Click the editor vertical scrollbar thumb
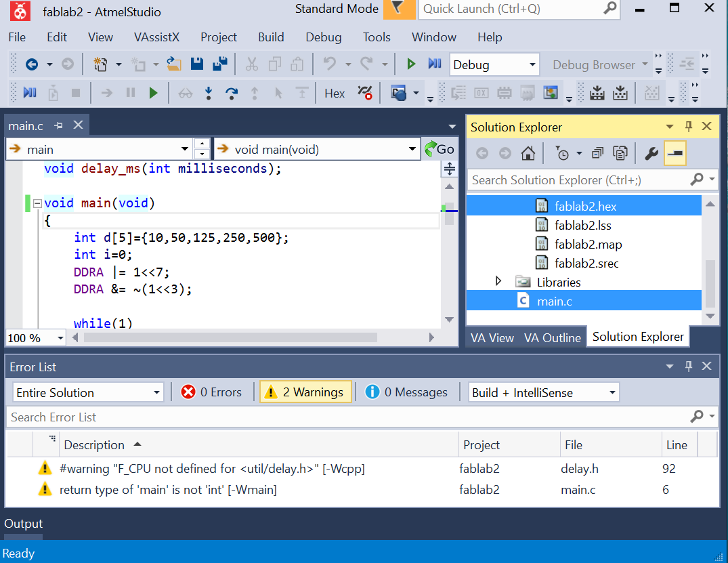The height and width of the screenshot is (563, 728). (449, 214)
